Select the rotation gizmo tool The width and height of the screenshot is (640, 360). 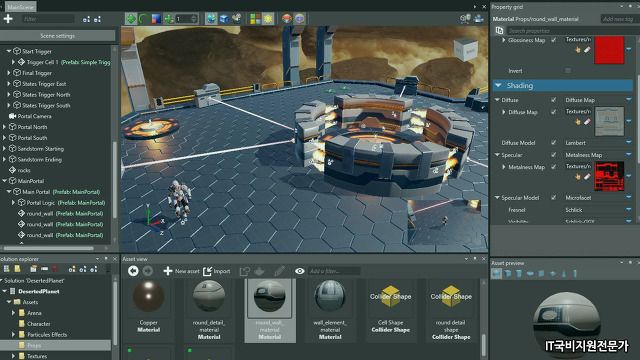tap(143, 19)
